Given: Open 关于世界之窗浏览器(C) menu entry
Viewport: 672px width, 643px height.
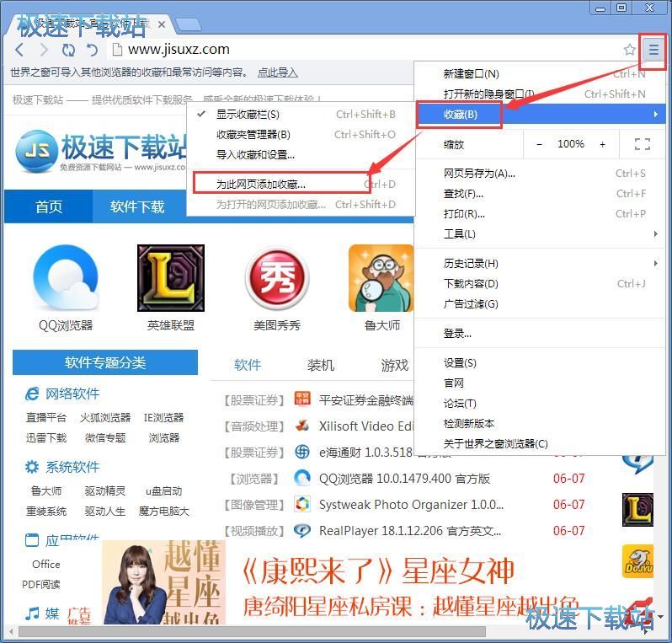Looking at the screenshot, I should pyautogui.click(x=541, y=443).
